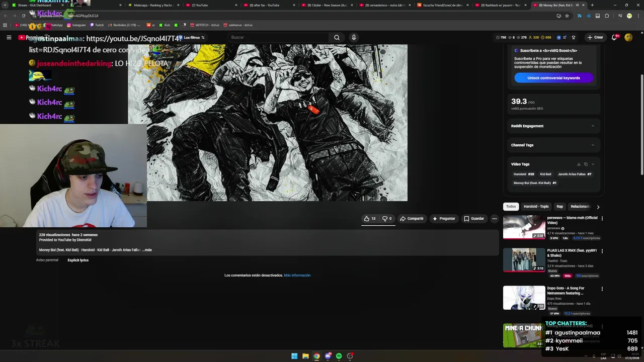Show more filter chips with the right arrow
Screen dimensions: 644x362
pos(598,207)
